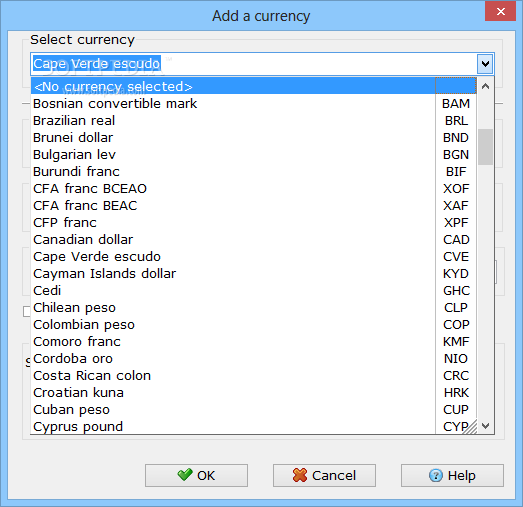Choose Cyprus pound

tap(253, 426)
